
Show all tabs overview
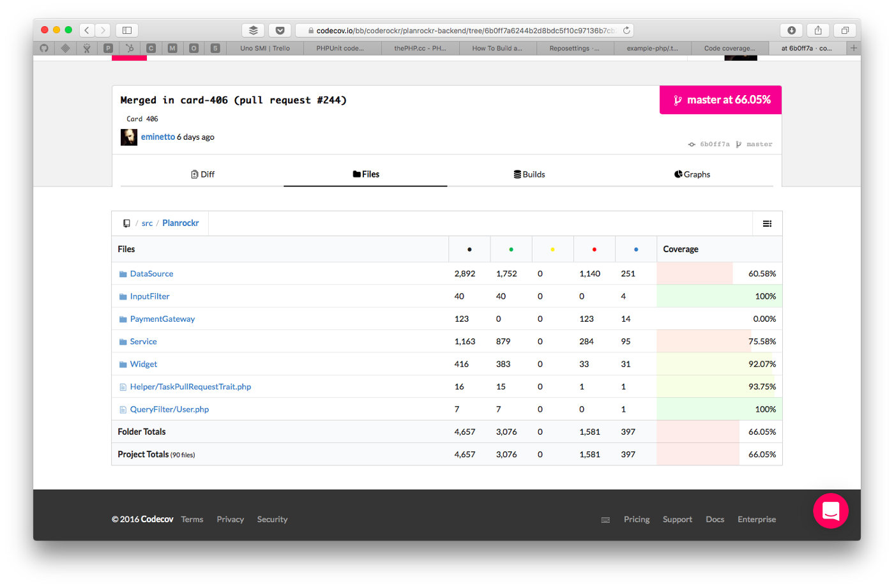coord(844,30)
